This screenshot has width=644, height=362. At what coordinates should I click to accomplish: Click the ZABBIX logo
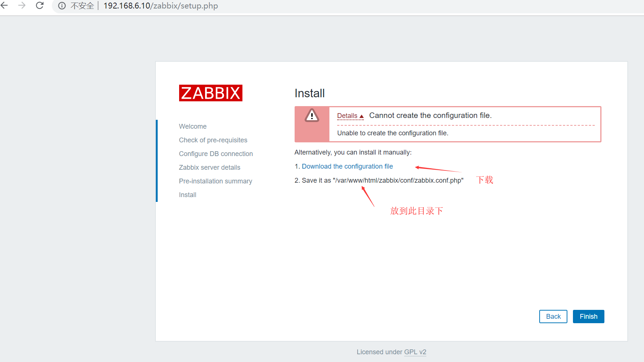click(211, 93)
